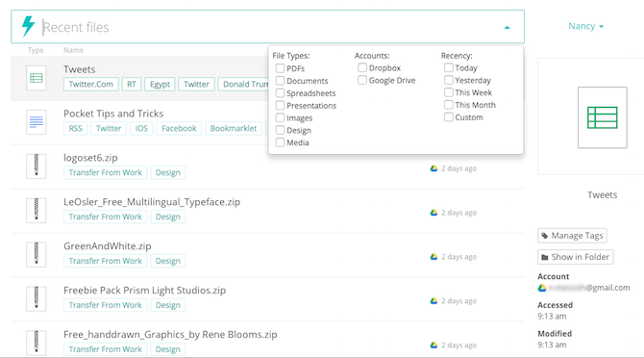
Task: Click the spreadsheet icon beside Tweets
Action: (x=37, y=78)
